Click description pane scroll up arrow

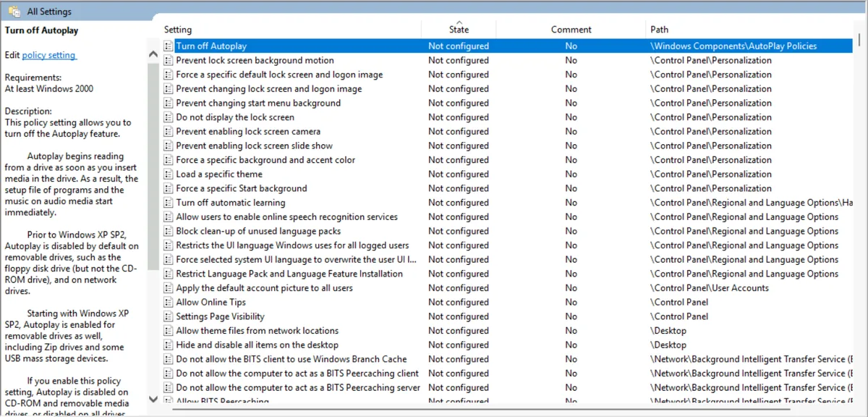pyautogui.click(x=153, y=55)
